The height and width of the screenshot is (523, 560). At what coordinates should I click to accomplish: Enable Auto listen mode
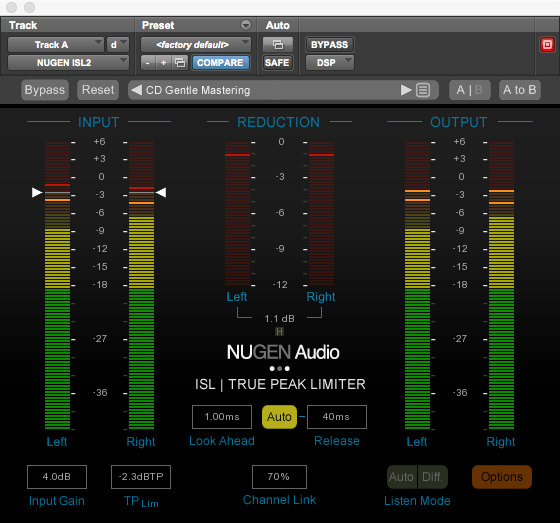click(402, 477)
